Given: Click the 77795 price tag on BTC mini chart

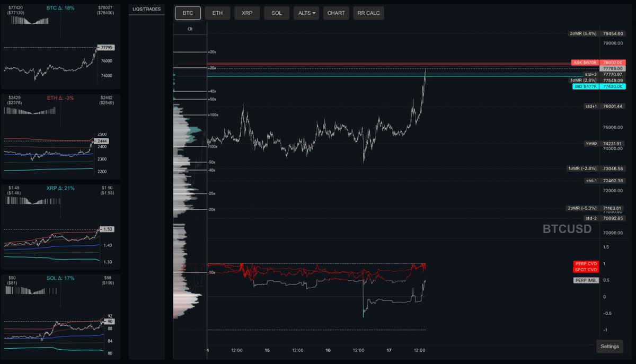Looking at the screenshot, I should (105, 48).
